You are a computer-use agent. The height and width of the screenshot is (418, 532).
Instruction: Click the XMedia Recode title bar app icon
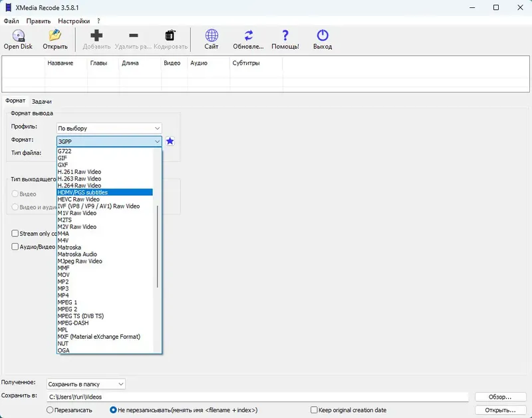[x=8, y=7]
